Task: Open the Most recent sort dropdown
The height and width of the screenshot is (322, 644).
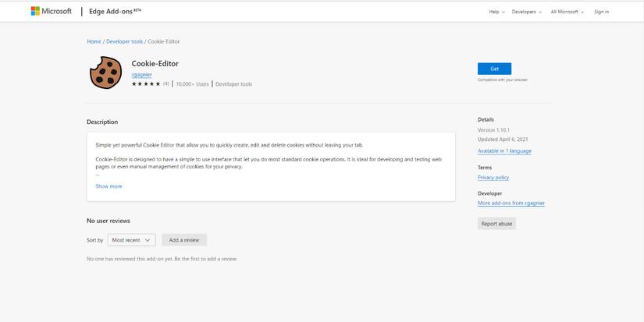Action: point(131,240)
